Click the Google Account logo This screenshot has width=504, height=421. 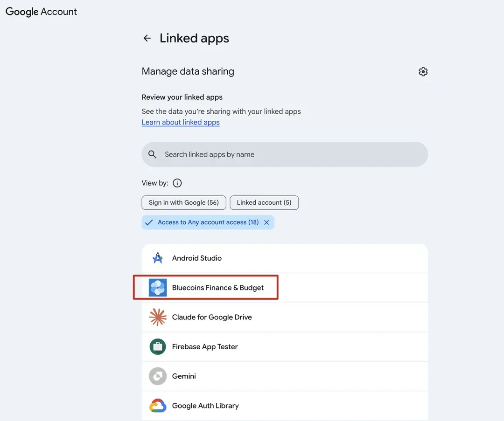(41, 12)
